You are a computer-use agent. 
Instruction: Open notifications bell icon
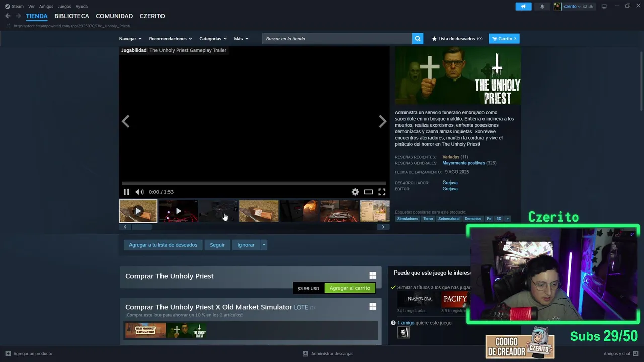tap(542, 6)
